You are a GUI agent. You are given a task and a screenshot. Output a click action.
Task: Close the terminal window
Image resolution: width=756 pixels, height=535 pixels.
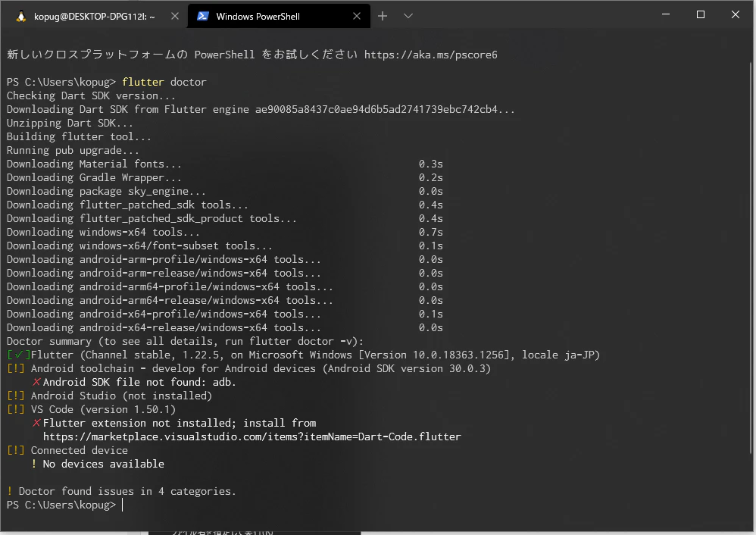[x=736, y=14]
